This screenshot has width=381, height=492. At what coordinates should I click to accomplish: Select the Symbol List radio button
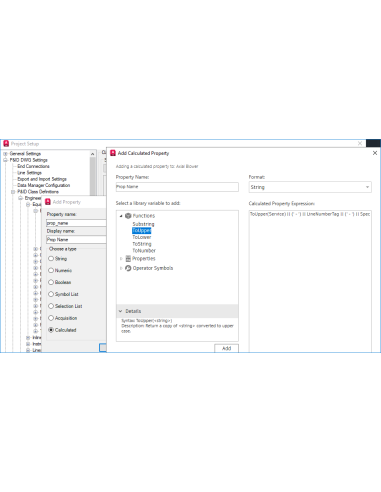click(51, 294)
